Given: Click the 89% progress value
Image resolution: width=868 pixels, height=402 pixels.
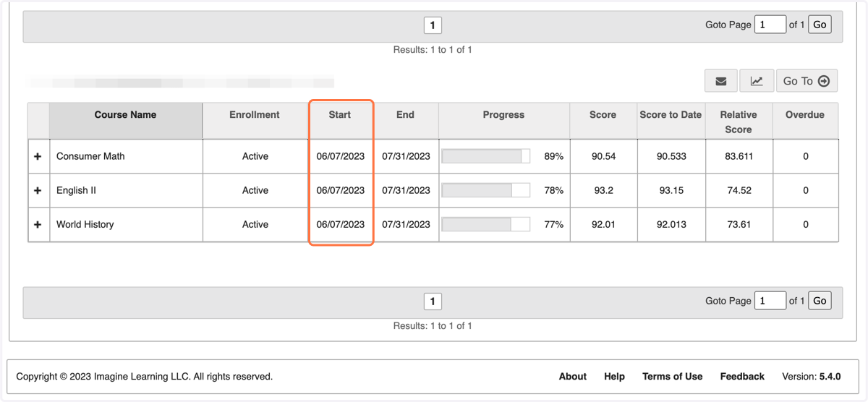Looking at the screenshot, I should point(554,156).
